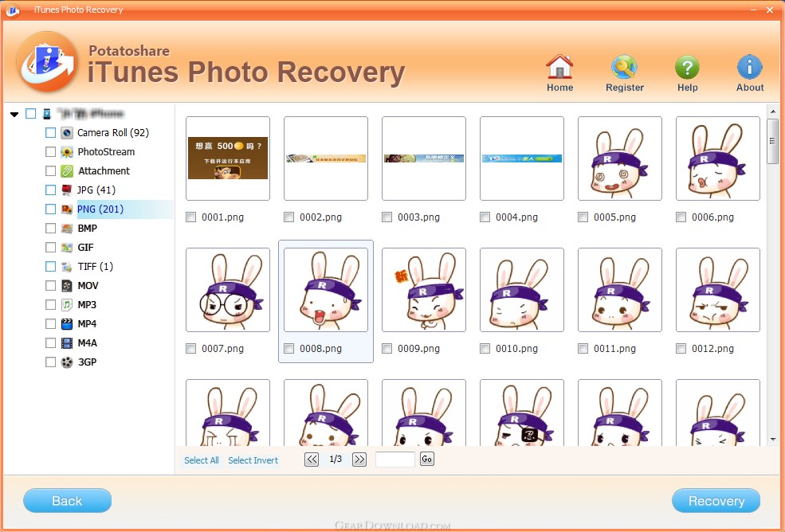
Task: Close the iTunes Photo Recovery window
Action: (x=770, y=10)
